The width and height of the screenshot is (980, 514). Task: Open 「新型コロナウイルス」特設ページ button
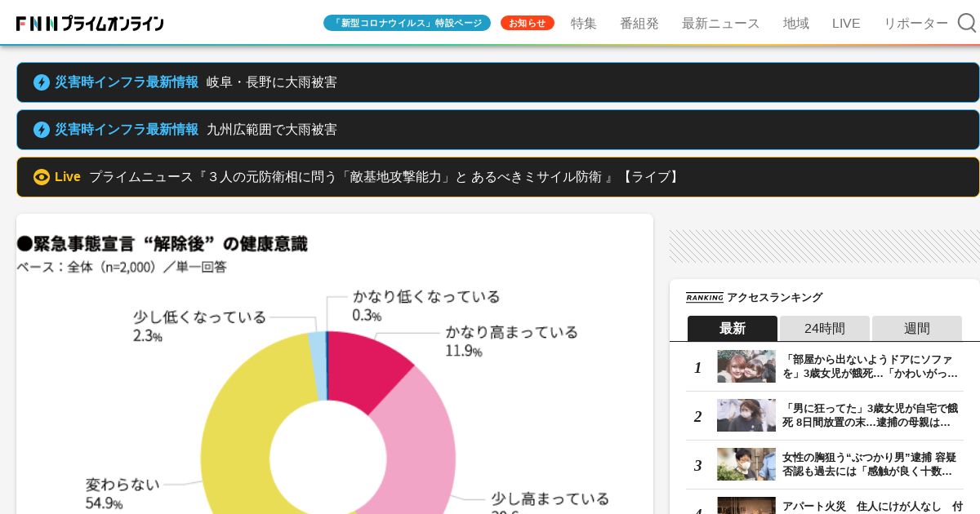point(407,23)
